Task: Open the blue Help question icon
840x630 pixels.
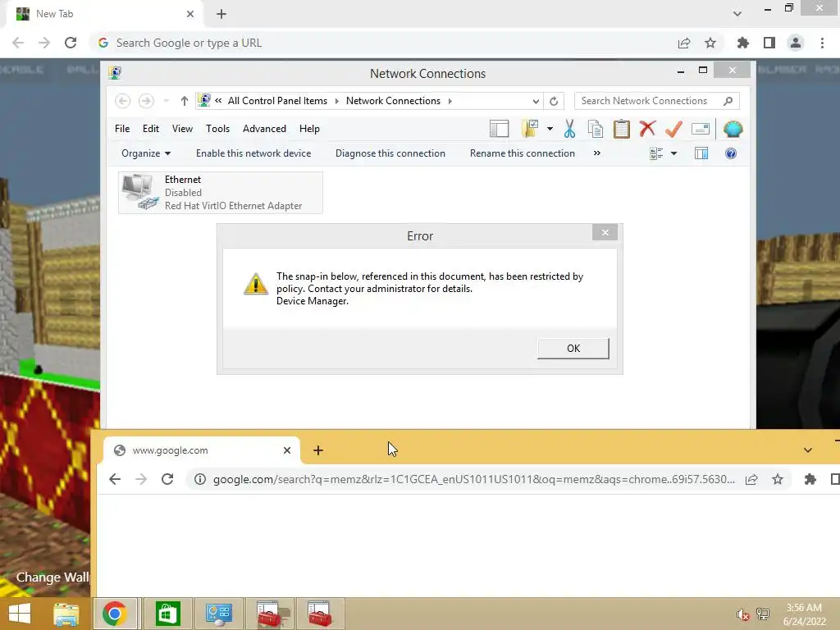Action: coord(731,153)
